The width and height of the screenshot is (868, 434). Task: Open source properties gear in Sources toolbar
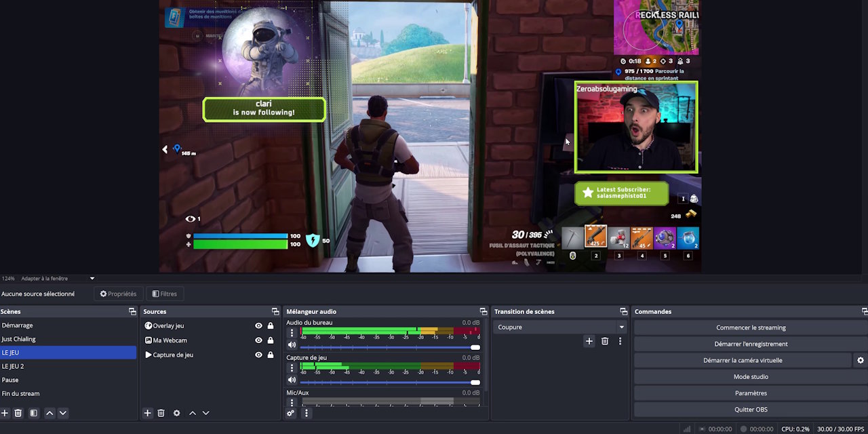[x=176, y=413]
